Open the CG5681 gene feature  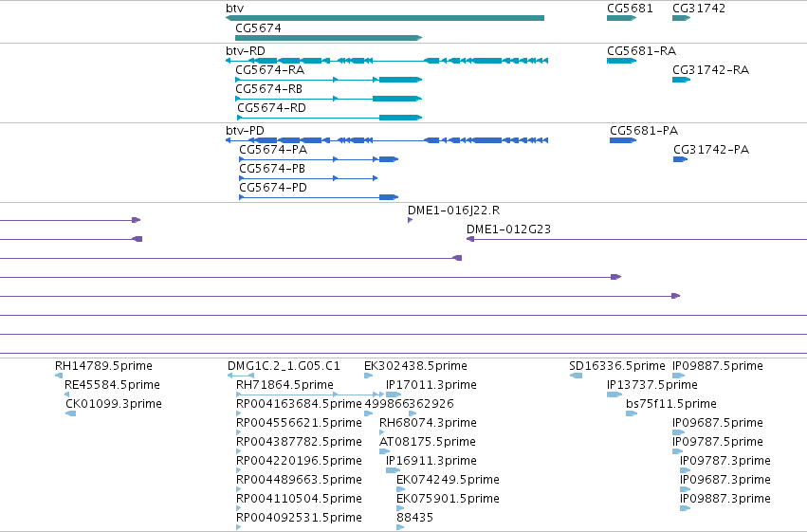622,18
